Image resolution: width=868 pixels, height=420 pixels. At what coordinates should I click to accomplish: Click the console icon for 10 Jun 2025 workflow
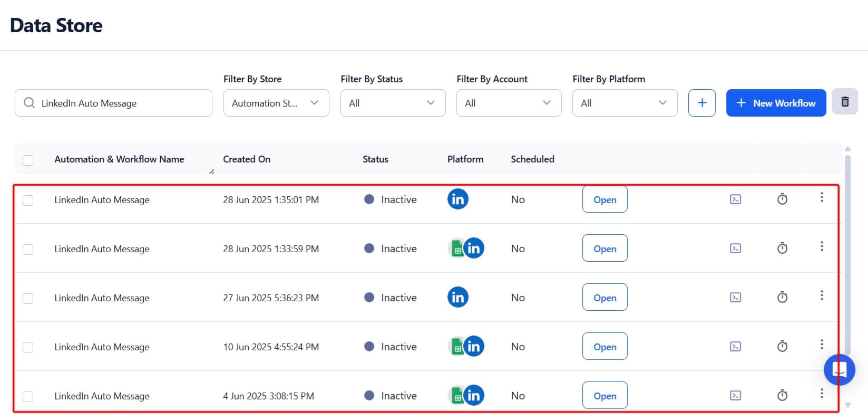[735, 347]
